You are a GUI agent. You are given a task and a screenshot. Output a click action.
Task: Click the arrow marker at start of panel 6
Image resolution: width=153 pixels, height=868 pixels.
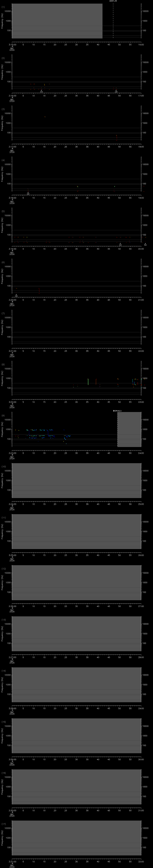click(16, 295)
